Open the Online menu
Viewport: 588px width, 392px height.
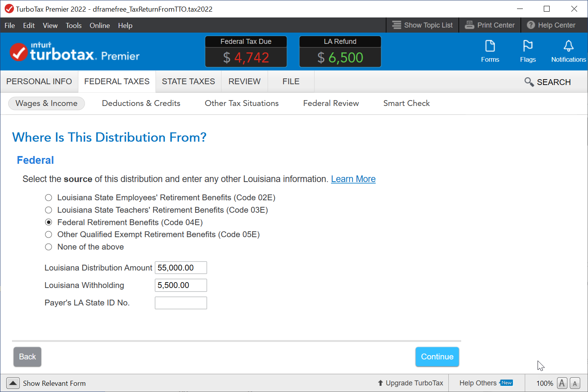tap(100, 26)
